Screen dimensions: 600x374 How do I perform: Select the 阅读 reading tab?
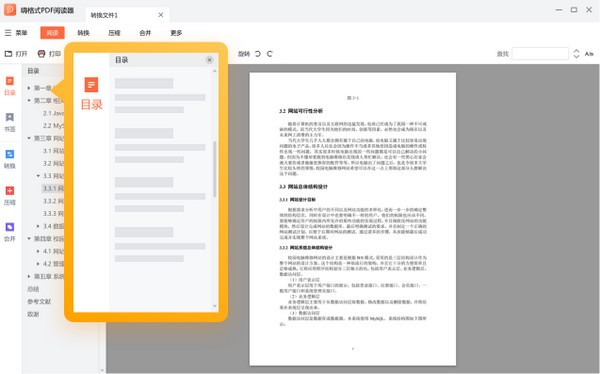pos(52,33)
